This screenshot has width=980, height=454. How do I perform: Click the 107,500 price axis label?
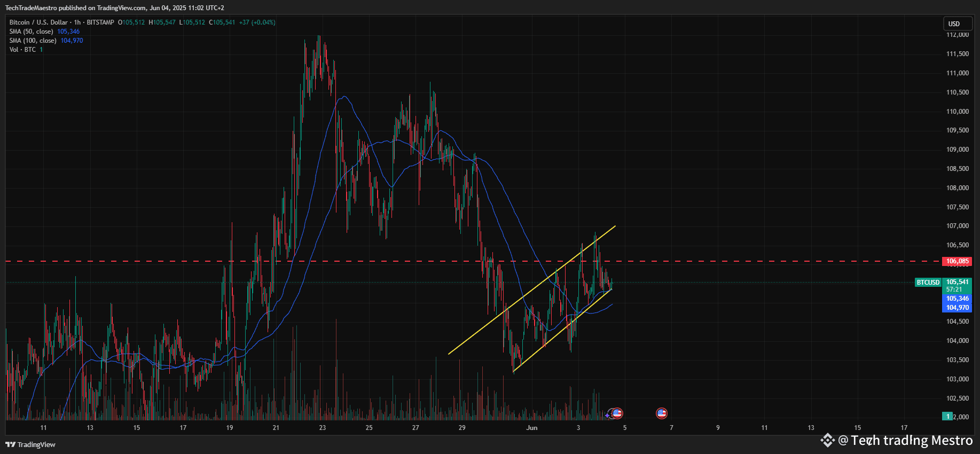[958, 207]
